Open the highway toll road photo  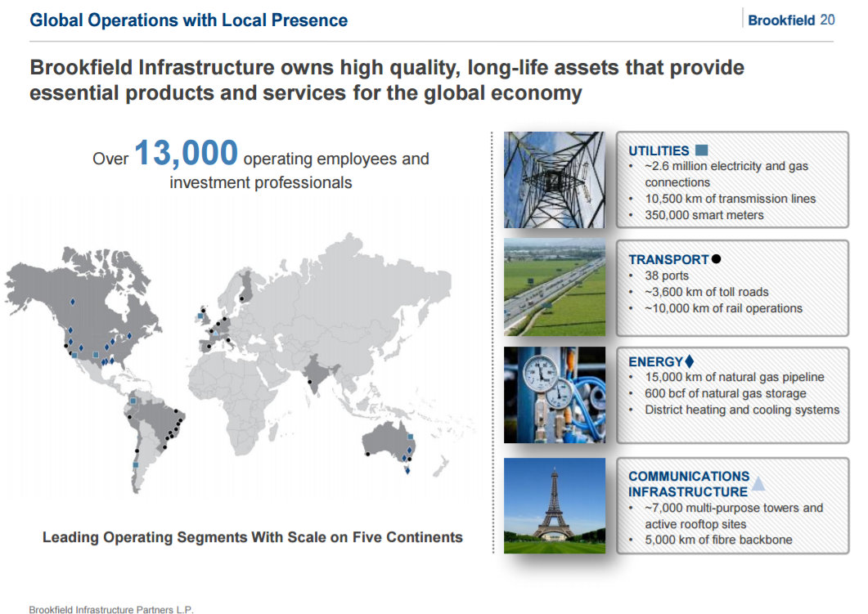[x=554, y=287]
